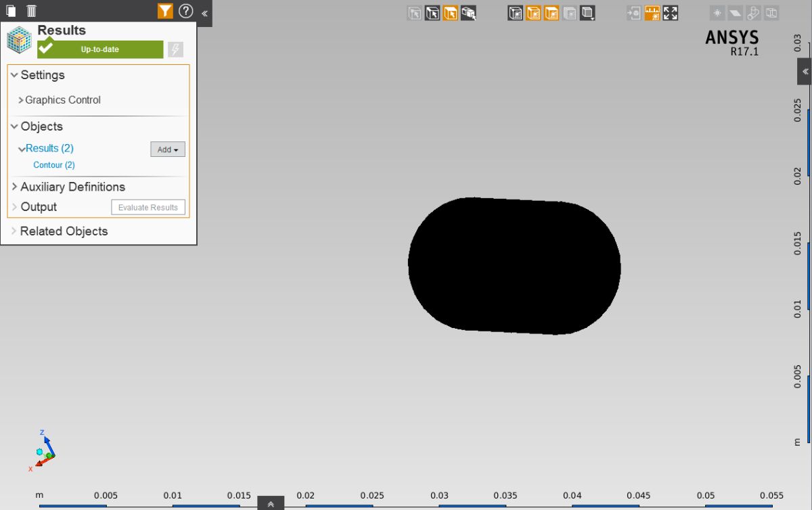Click the Graphics Control label
Screen dimensions: 812x510
(63, 100)
